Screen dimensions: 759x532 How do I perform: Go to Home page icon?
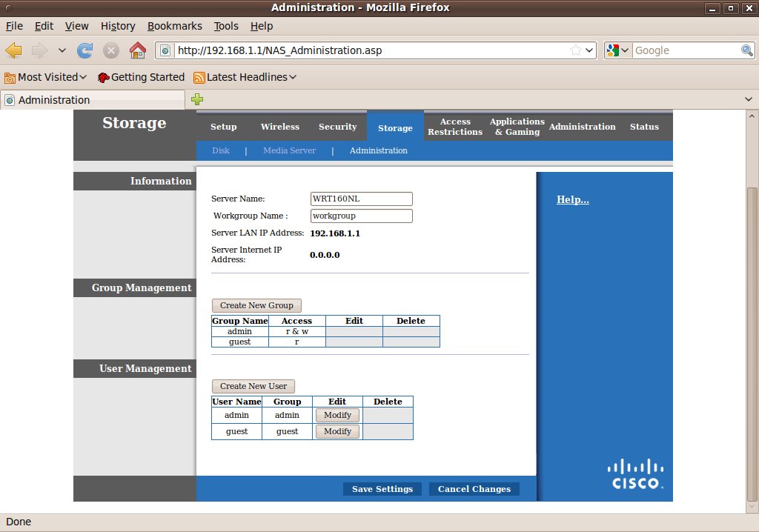click(137, 50)
